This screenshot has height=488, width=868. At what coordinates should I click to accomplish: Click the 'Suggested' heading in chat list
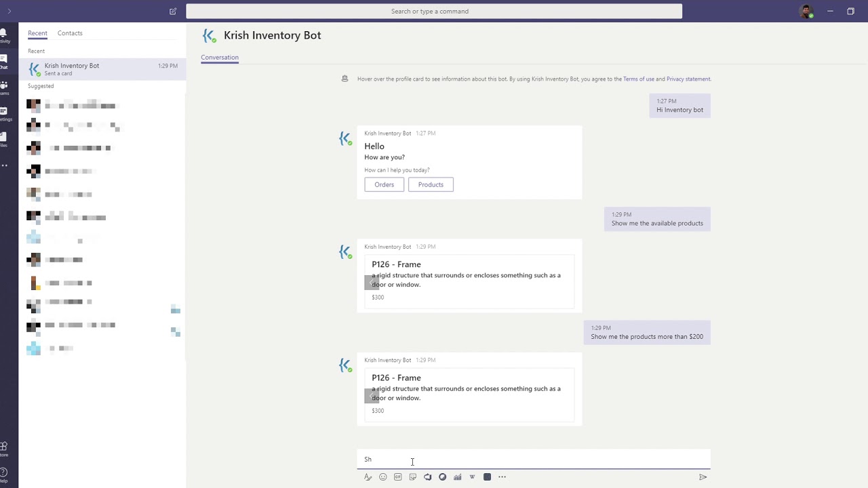pos(41,86)
